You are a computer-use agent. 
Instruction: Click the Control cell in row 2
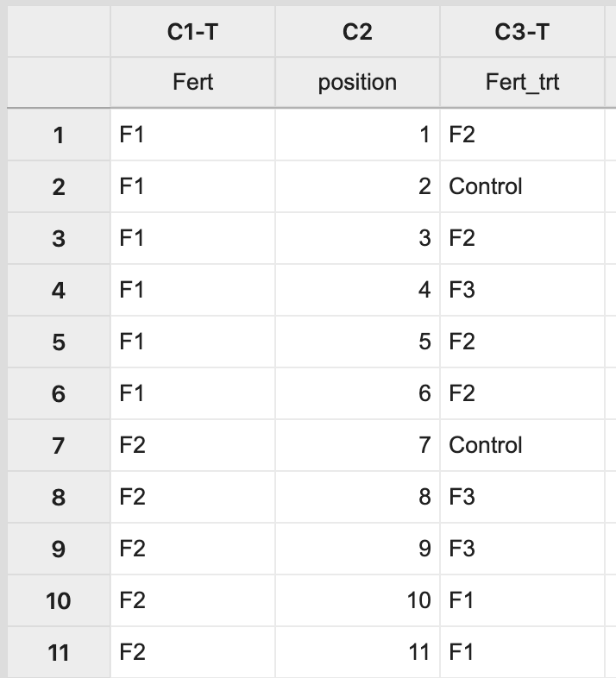[x=521, y=186]
